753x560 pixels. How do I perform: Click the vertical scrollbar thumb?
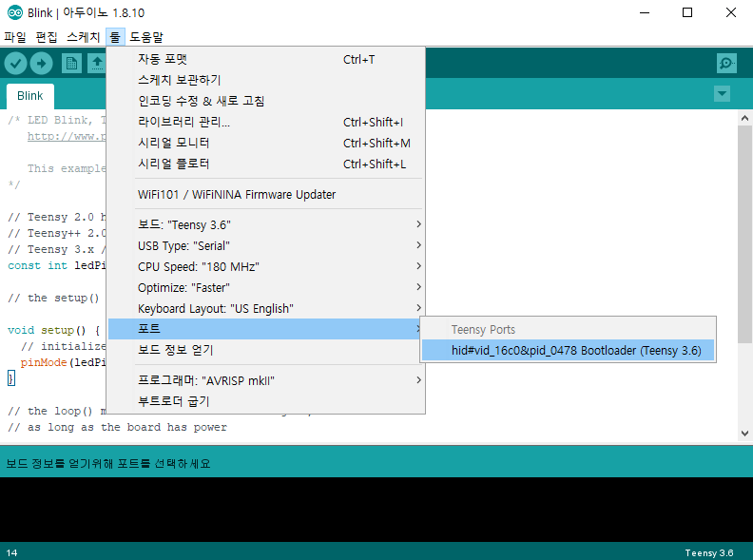click(744, 234)
